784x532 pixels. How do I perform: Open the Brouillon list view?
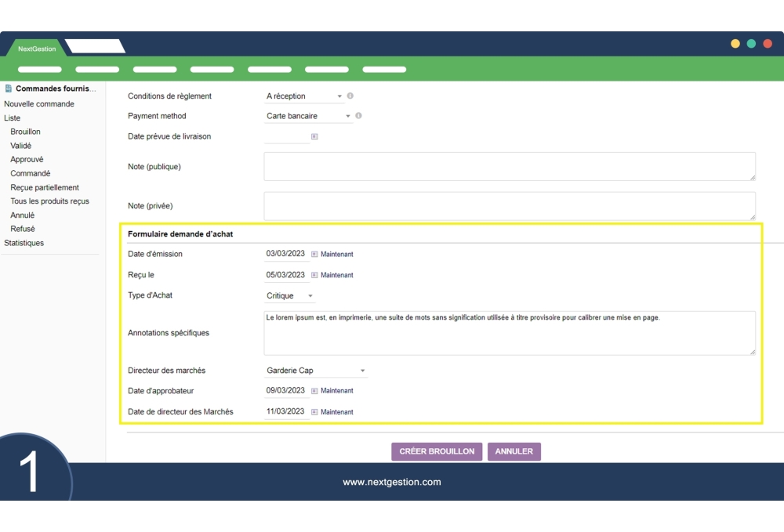click(x=24, y=132)
